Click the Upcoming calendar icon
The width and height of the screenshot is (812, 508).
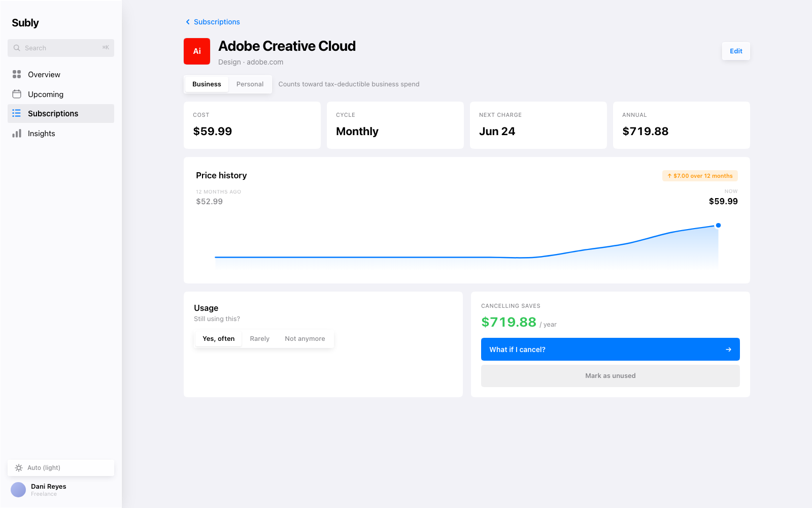17,94
